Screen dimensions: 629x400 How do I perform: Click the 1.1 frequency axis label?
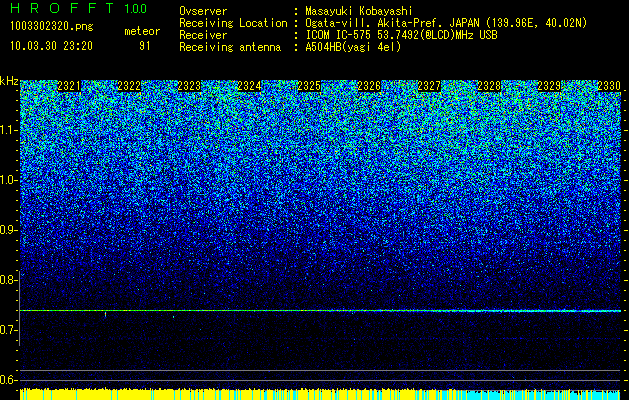point(8,130)
